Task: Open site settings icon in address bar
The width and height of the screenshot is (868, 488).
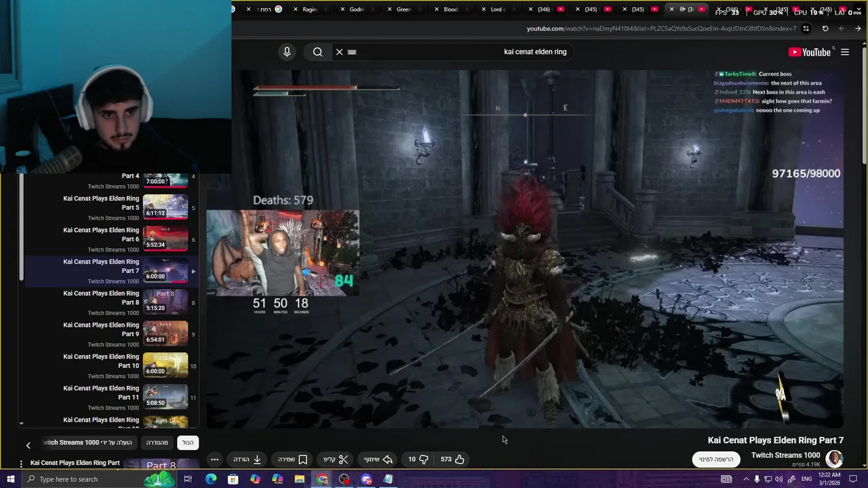Action: pos(806,28)
